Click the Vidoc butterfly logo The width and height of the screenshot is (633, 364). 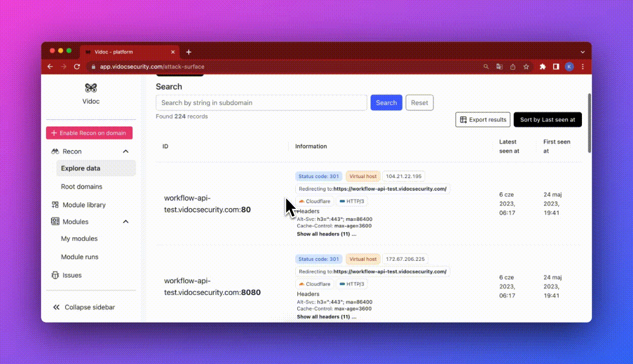(91, 88)
